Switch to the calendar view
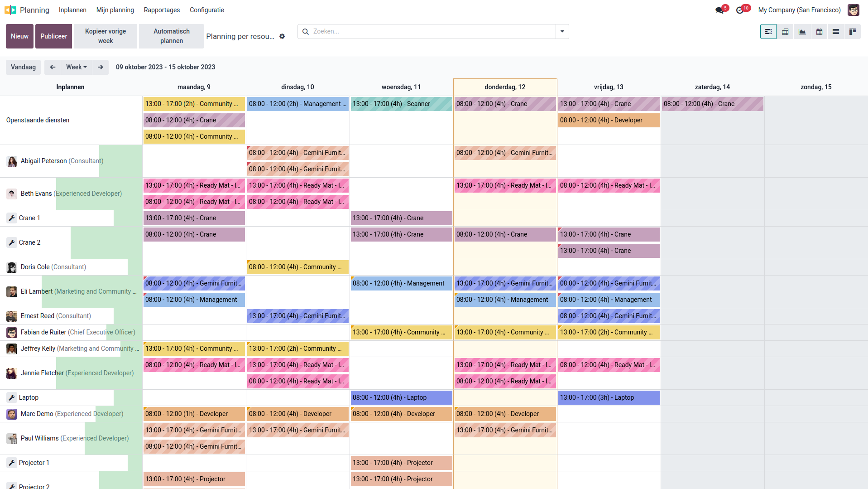 click(819, 32)
